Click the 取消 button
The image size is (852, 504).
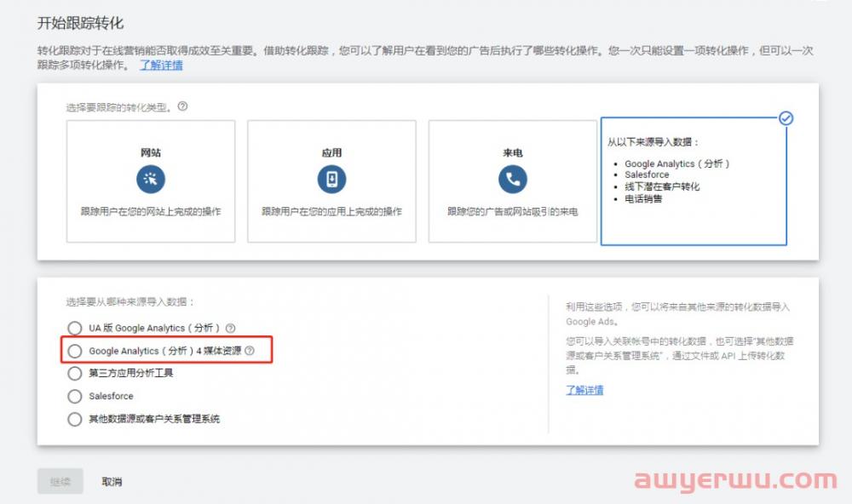(113, 481)
